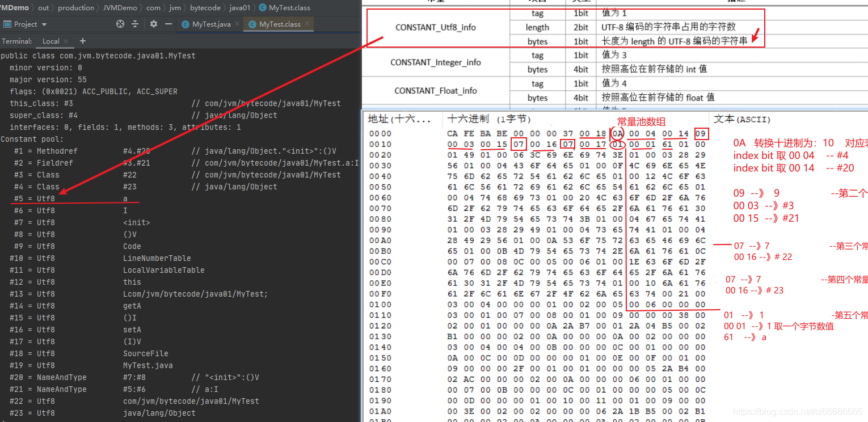Click the 'super_class: #4' line

tap(143, 115)
